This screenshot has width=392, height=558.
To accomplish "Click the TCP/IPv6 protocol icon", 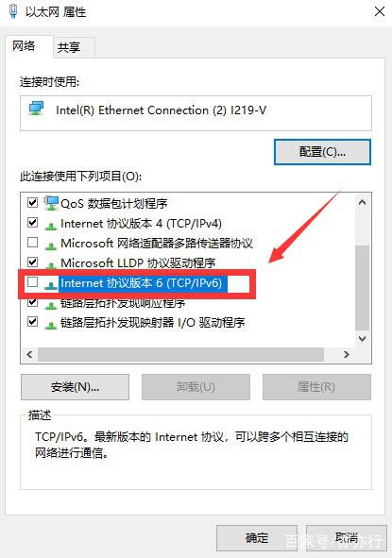I will (x=51, y=285).
